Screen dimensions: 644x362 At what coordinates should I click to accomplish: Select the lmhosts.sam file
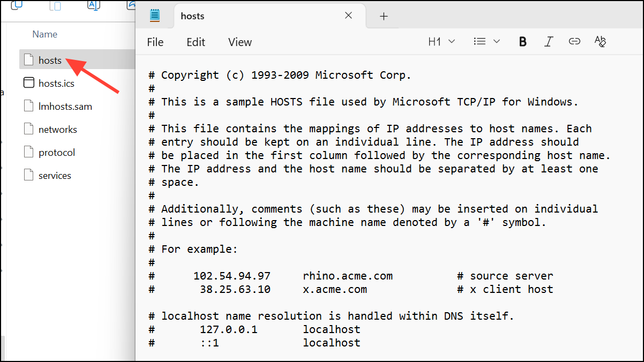(65, 107)
